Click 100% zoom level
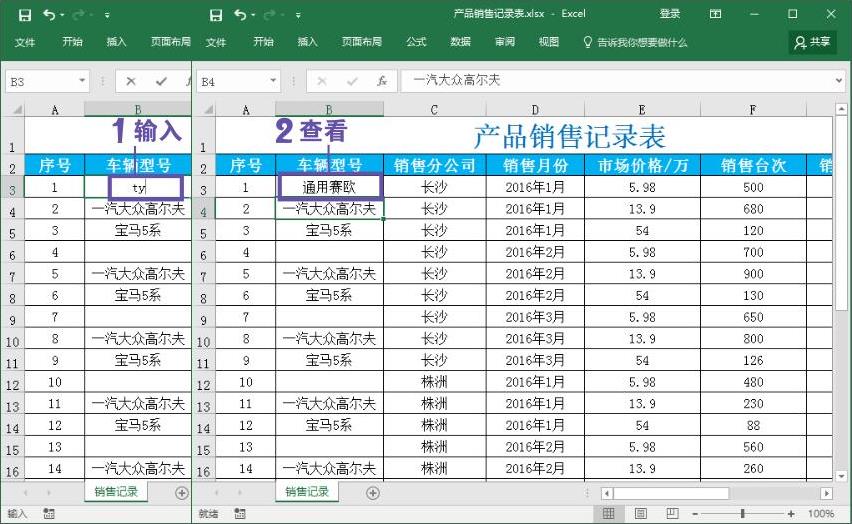Screen dimensions: 852x524 pyautogui.click(x=820, y=514)
